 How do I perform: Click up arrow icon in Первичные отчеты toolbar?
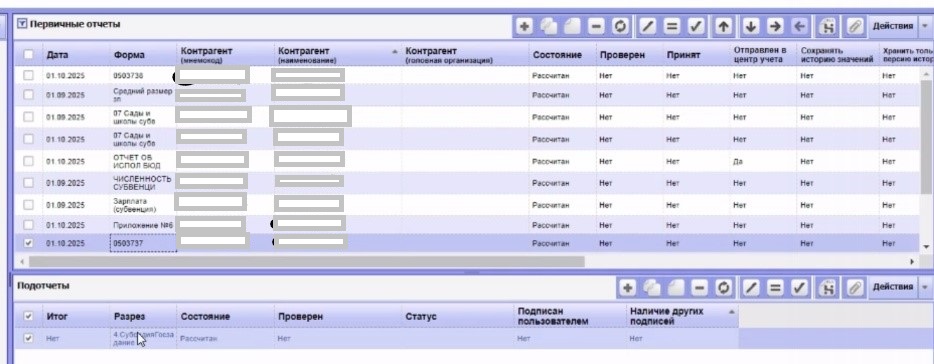(x=724, y=26)
